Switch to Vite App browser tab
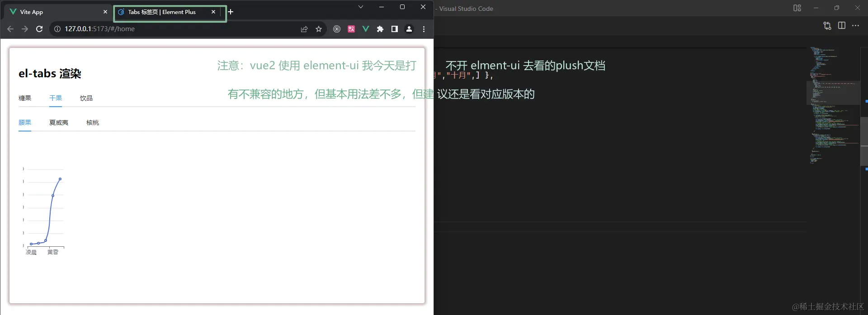Screen dimensions: 868x315 57,12
